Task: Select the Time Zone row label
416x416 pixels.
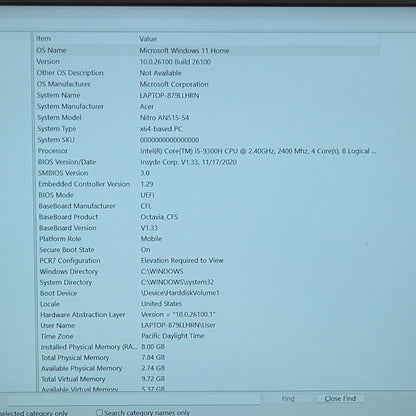Action: [x=57, y=336]
